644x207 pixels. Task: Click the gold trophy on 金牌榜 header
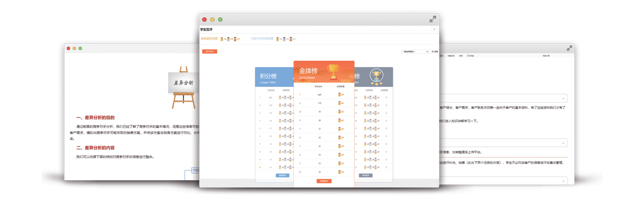pos(333,71)
